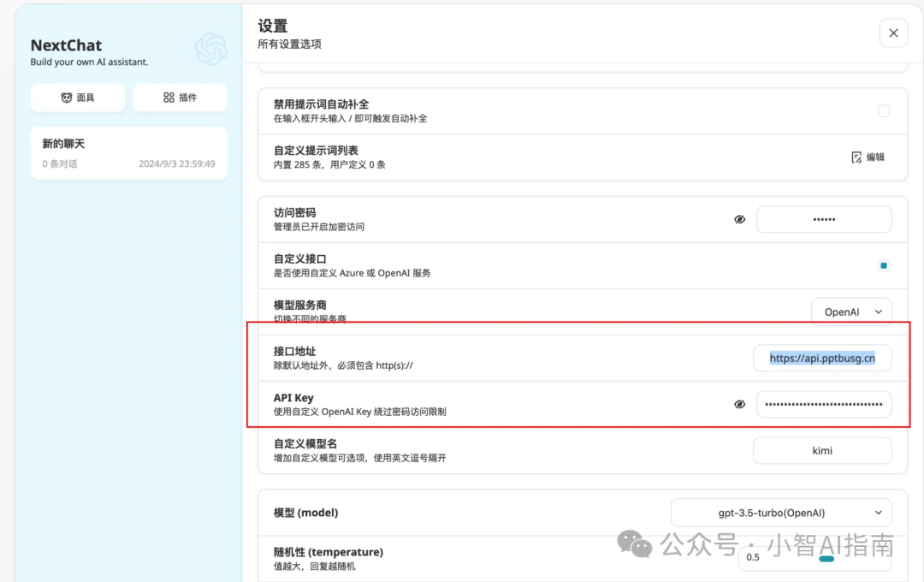Click the 2024/9/3 23:59:49 timestamp
The height and width of the screenshot is (582, 924).
pyautogui.click(x=177, y=164)
